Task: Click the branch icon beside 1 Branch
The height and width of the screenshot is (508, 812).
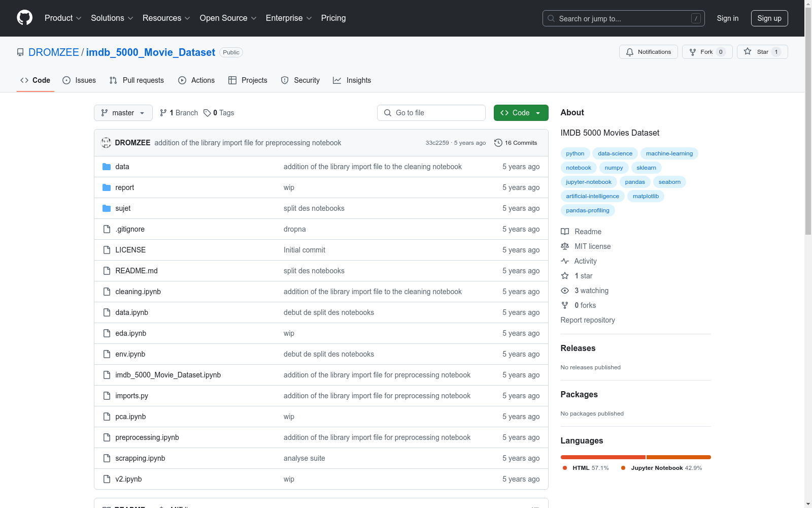Action: point(163,113)
